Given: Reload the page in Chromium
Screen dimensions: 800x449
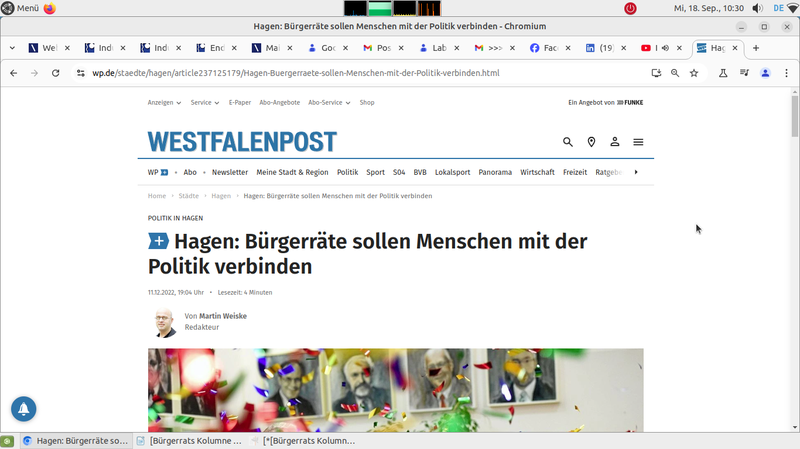Looking at the screenshot, I should click(56, 73).
